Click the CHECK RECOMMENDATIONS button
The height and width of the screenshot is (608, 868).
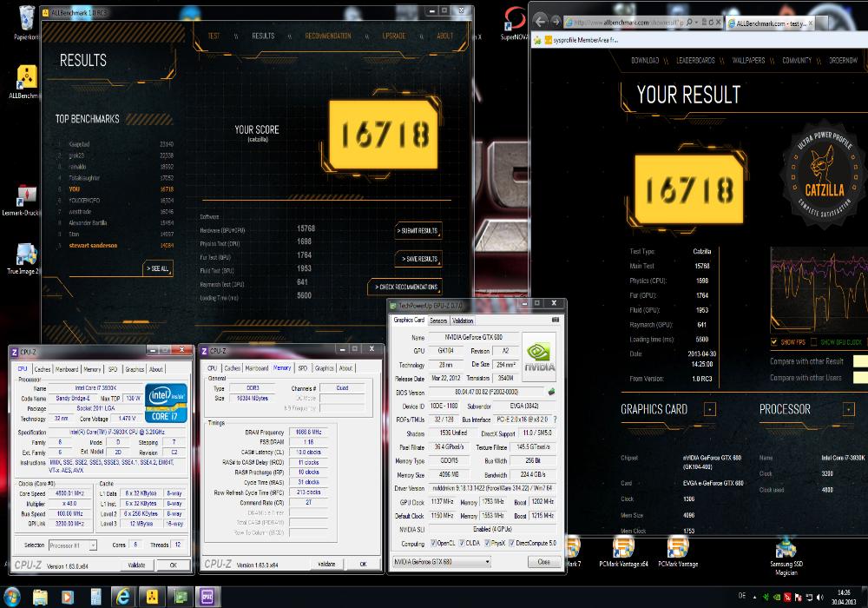click(x=404, y=287)
